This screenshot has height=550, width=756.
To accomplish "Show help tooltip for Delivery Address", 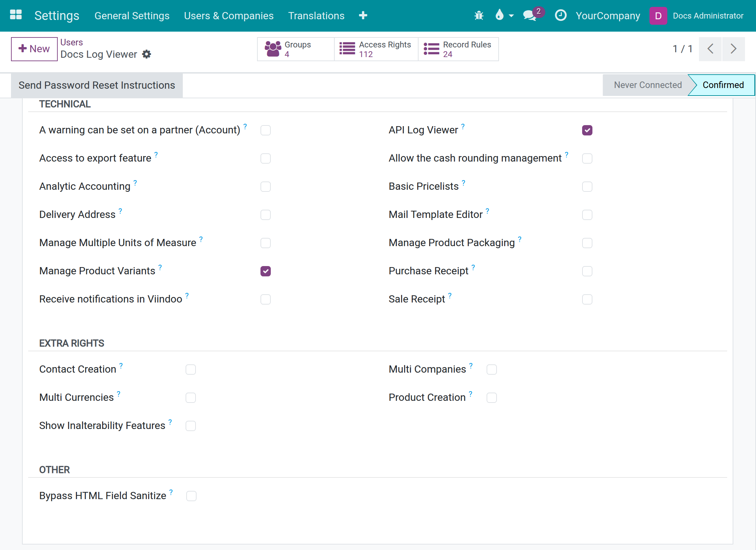I will tap(120, 211).
